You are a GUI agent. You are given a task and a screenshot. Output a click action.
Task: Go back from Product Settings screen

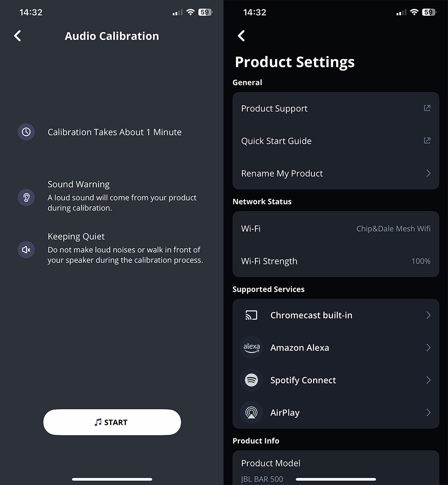point(241,36)
